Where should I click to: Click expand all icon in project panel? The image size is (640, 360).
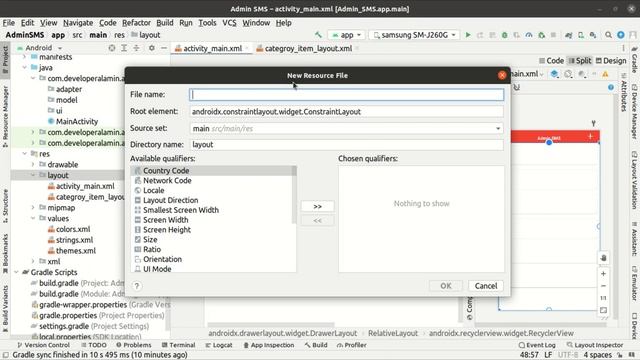tap(124, 48)
